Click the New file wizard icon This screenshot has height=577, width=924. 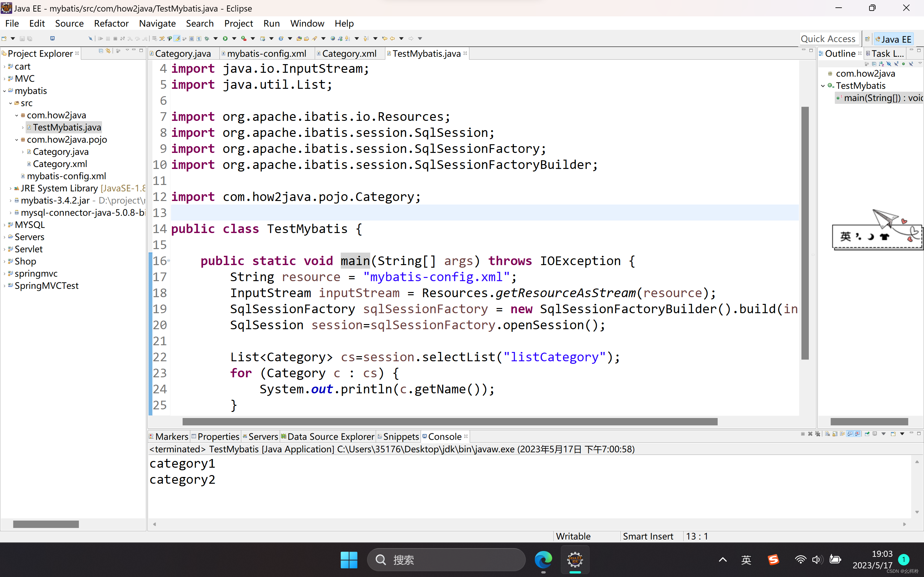coord(4,38)
